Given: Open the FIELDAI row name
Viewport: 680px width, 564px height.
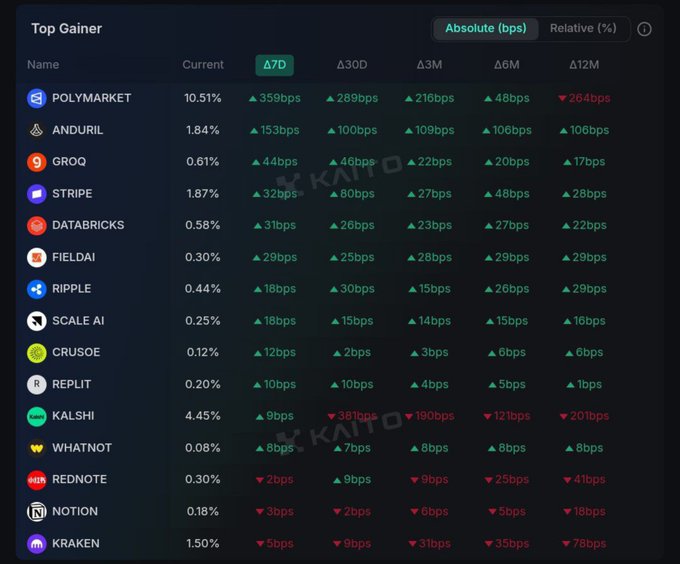Looking at the screenshot, I should 73,258.
